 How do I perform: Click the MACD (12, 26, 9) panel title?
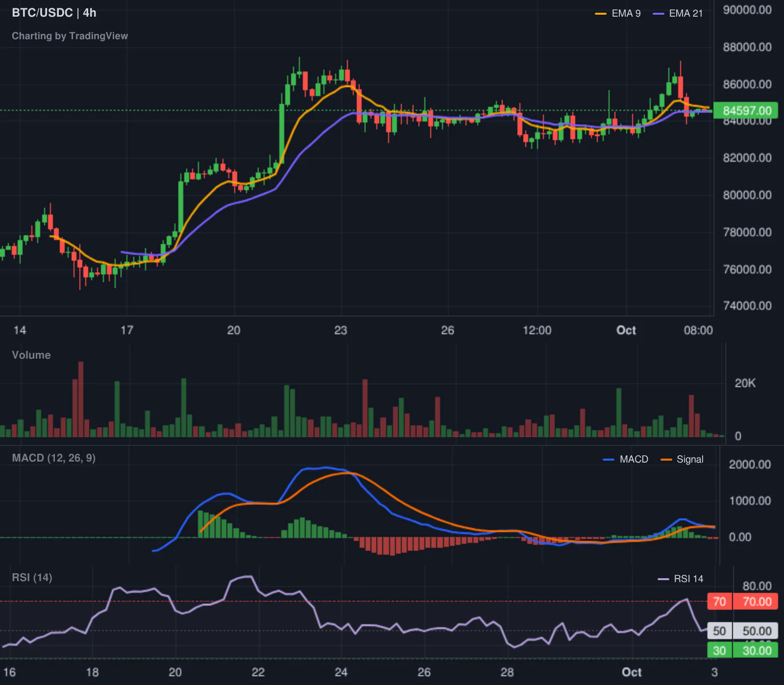[53, 458]
